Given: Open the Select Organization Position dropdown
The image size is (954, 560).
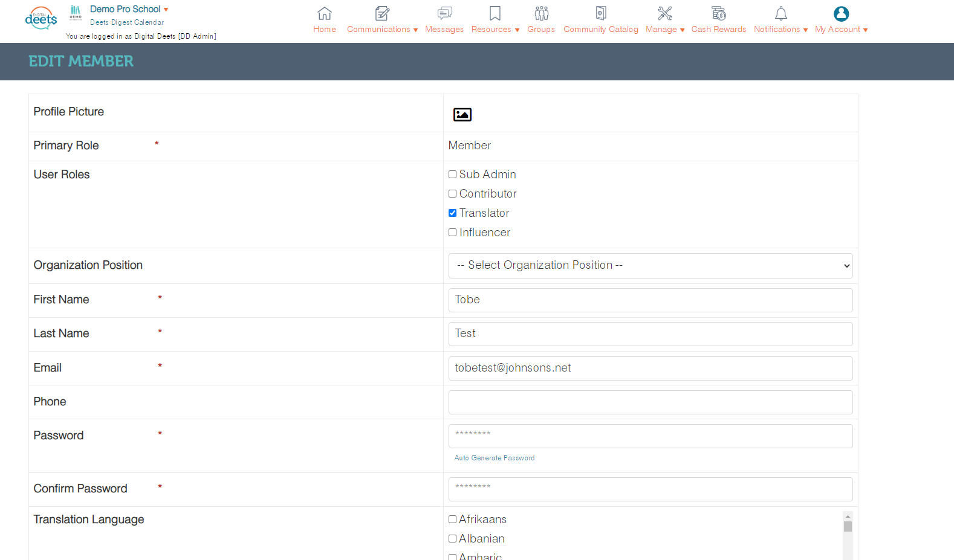Looking at the screenshot, I should (651, 266).
